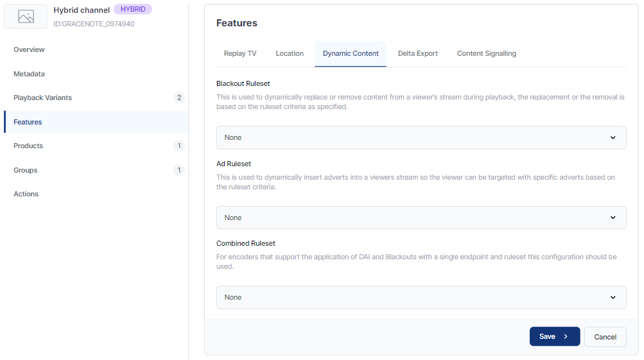Open the Delta Export tab

pos(418,53)
